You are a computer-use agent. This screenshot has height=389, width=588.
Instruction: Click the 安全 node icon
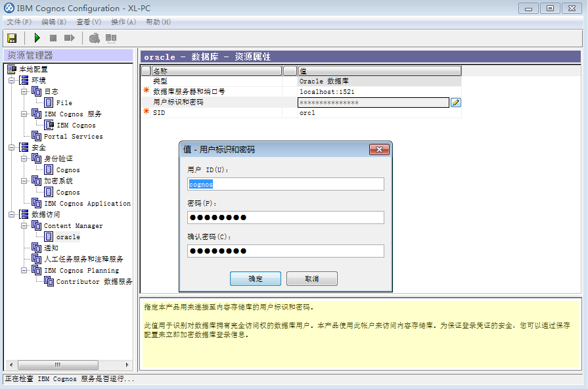pos(24,147)
